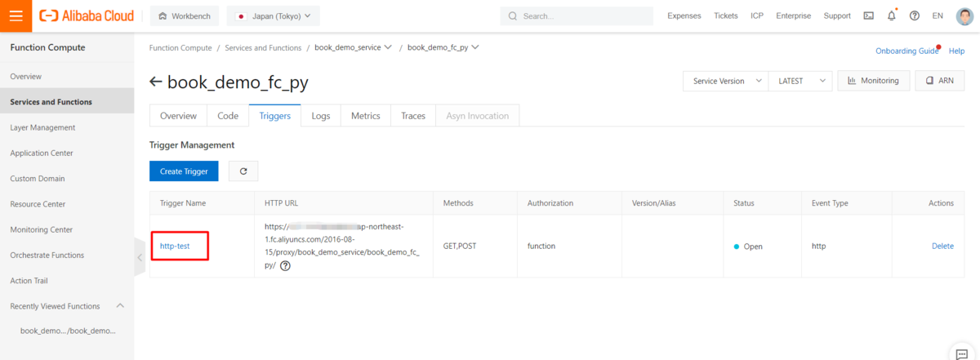Open the feedback chat icon
Image resolution: width=980 pixels, height=360 pixels.
(961, 353)
